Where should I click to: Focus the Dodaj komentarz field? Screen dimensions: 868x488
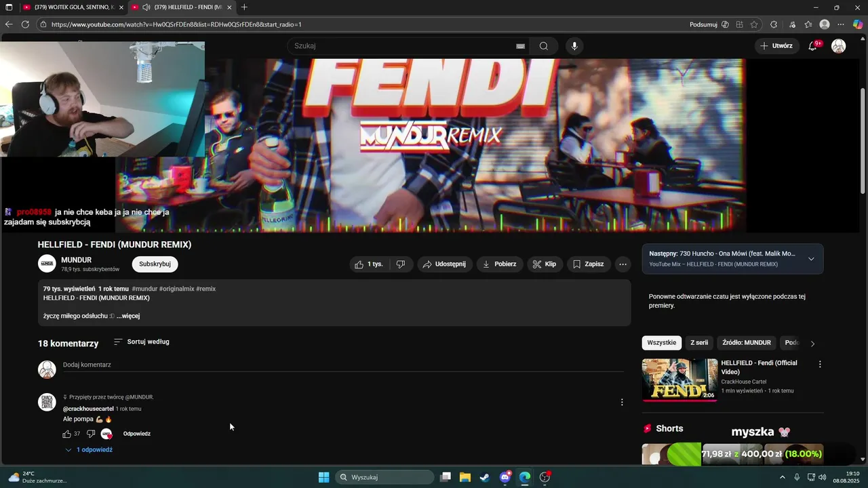tap(343, 365)
